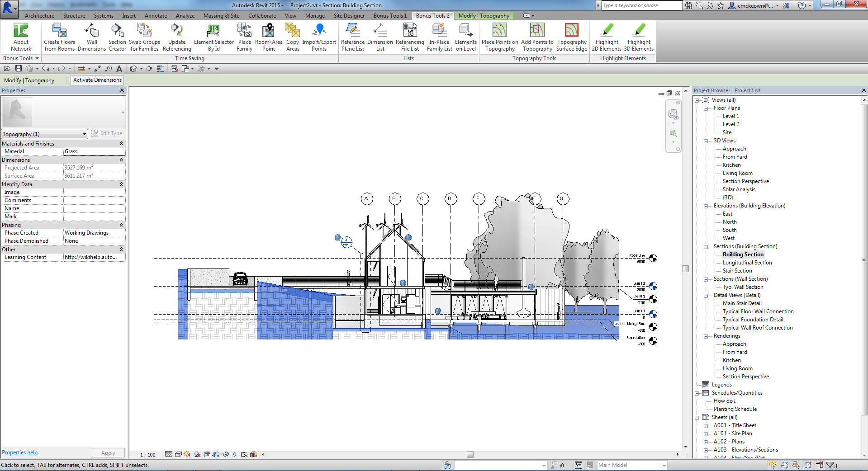The height and width of the screenshot is (471, 868).
Task: Select the Section Creator tool
Action: pos(117,36)
